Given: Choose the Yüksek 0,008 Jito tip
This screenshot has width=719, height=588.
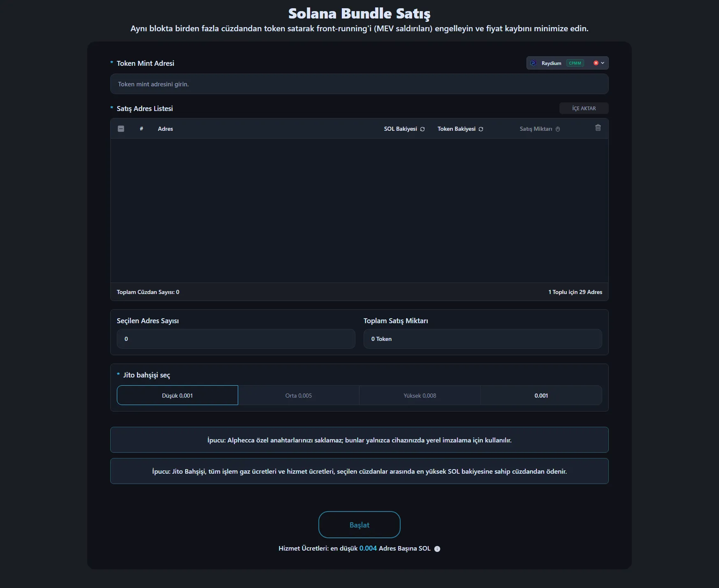Looking at the screenshot, I should pos(420,395).
